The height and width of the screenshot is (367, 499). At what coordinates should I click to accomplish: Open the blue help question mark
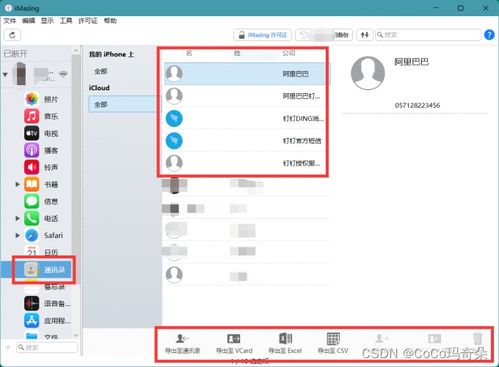(x=489, y=35)
